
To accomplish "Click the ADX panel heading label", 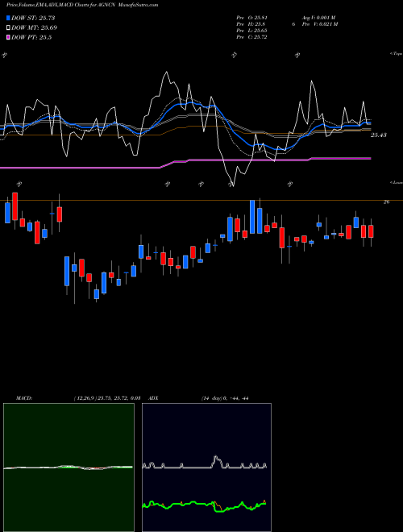I will pos(153,398).
